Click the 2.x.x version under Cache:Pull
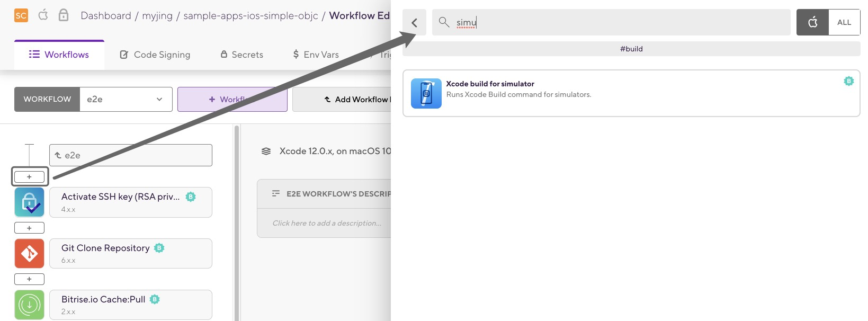Viewport: 868px width, 321px height. pos(68,311)
